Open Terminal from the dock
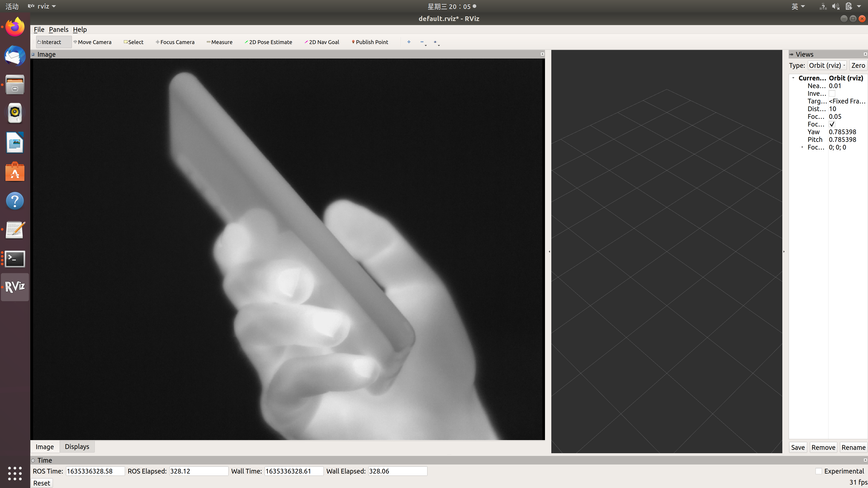The height and width of the screenshot is (488, 868). tap(15, 259)
